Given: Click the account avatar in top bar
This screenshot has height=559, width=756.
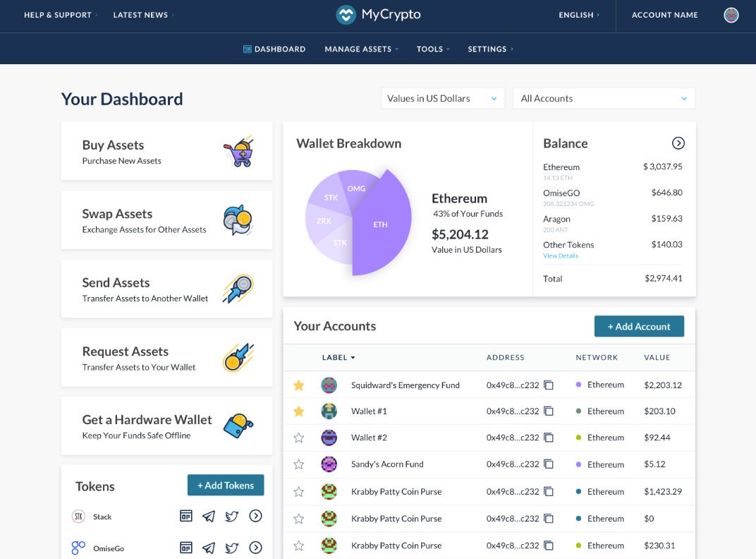Looking at the screenshot, I should pos(731,16).
